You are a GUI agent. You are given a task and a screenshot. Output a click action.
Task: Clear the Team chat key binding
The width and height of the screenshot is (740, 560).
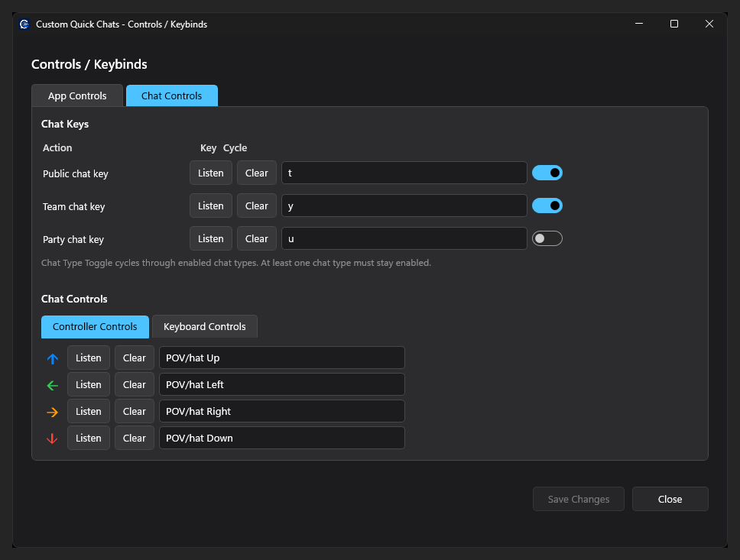(x=257, y=206)
